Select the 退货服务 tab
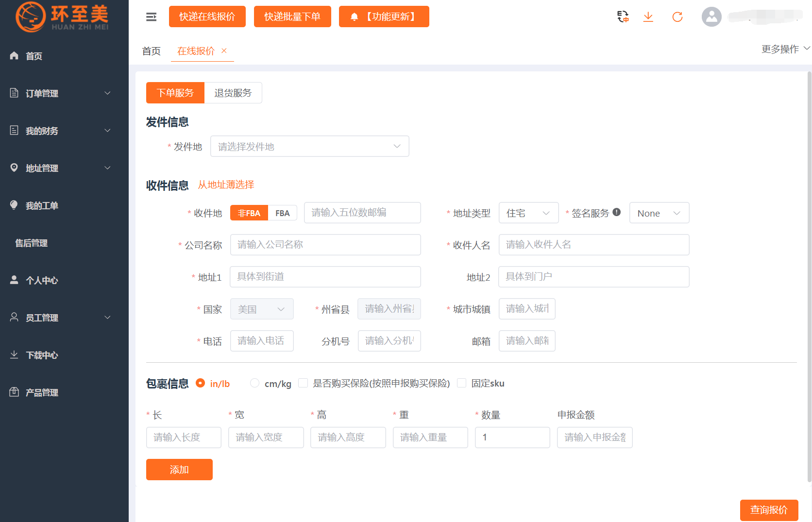The image size is (812, 522). pyautogui.click(x=233, y=93)
